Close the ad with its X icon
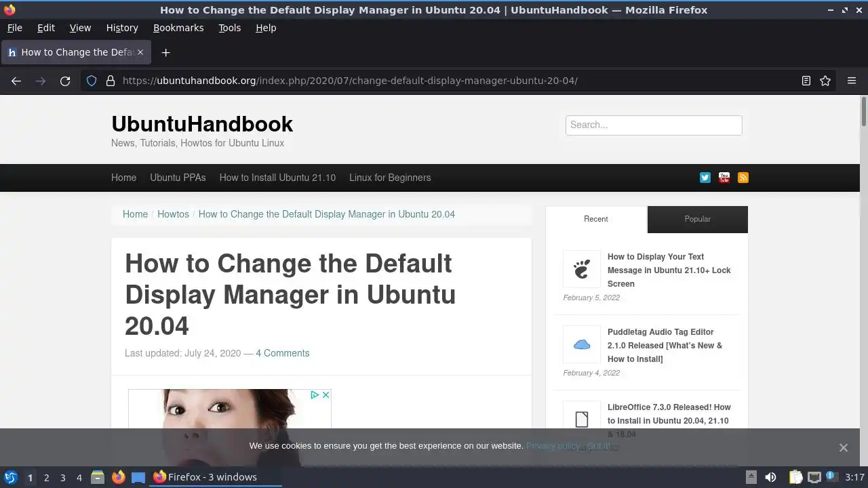Image resolution: width=868 pixels, height=488 pixels. pos(325,394)
